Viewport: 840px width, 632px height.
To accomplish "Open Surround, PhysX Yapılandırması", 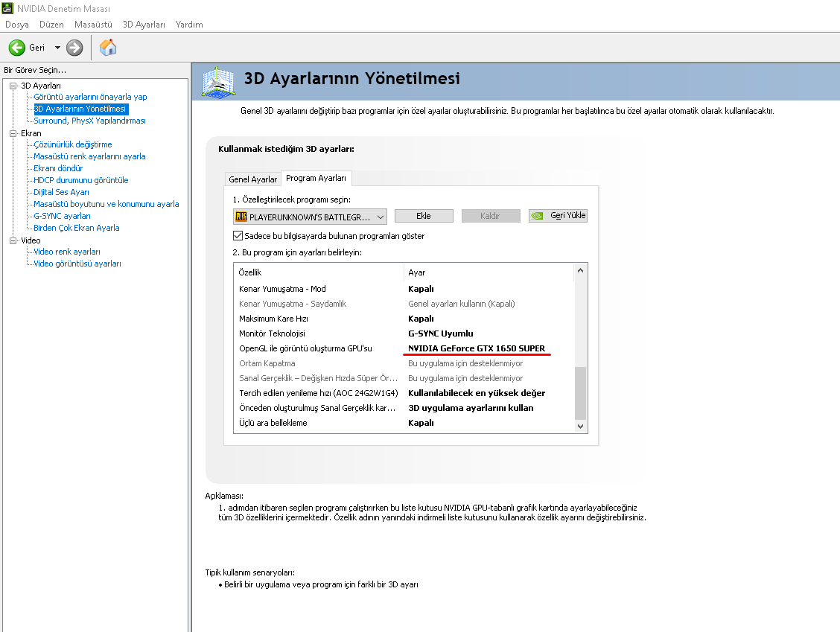I will pos(89,121).
